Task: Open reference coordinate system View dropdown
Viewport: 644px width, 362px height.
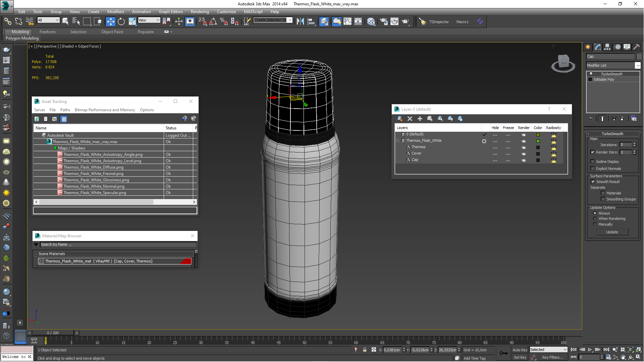Action: click(149, 20)
